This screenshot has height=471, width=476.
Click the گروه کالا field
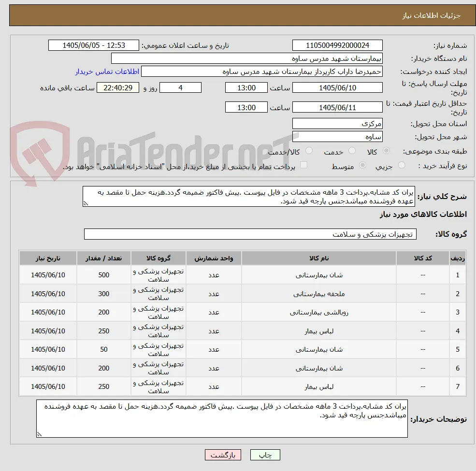250,234
